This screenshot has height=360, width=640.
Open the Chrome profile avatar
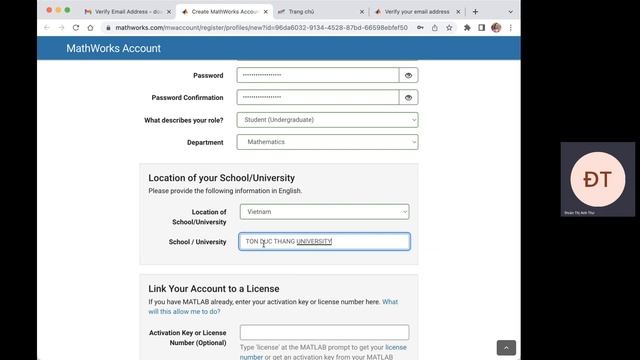496,28
